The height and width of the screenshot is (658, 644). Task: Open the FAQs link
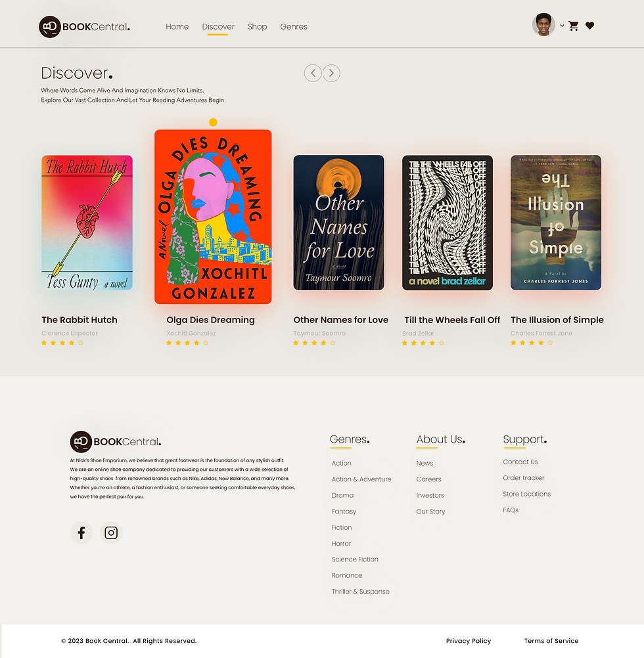click(511, 510)
